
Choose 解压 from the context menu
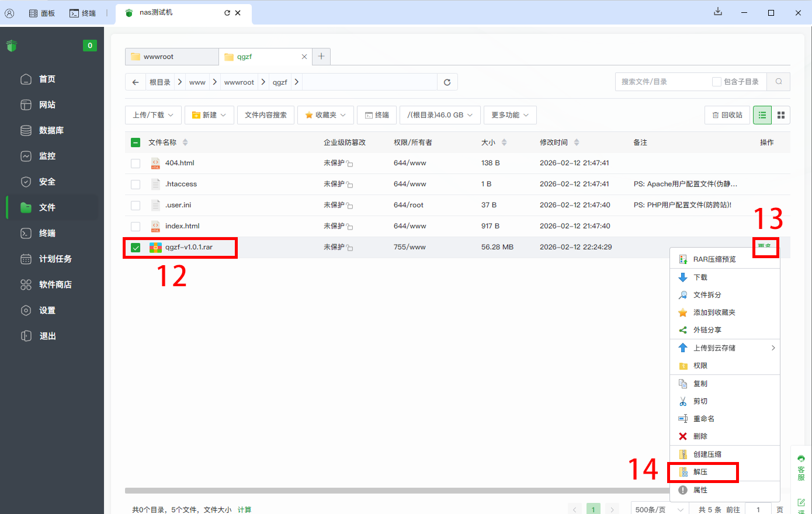(700, 472)
